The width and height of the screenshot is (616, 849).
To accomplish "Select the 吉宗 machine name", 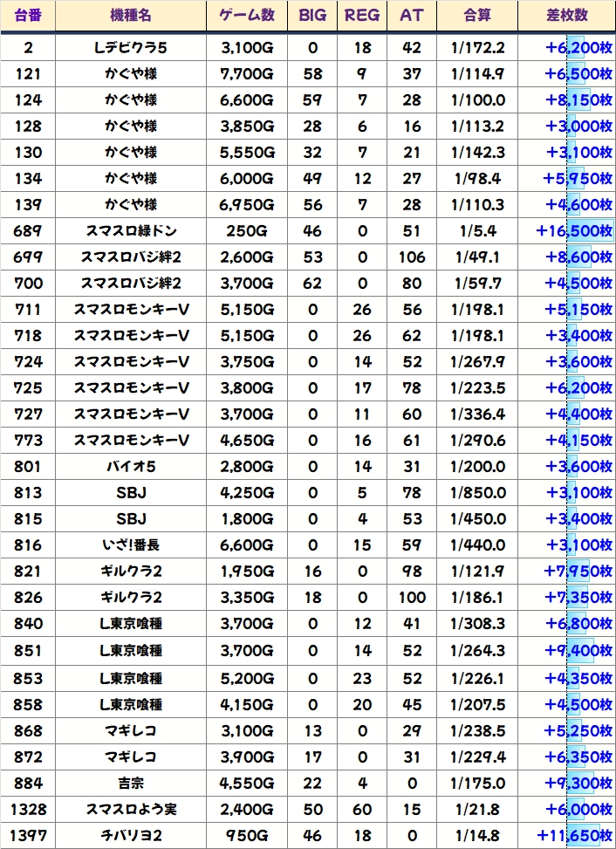I will point(131,783).
